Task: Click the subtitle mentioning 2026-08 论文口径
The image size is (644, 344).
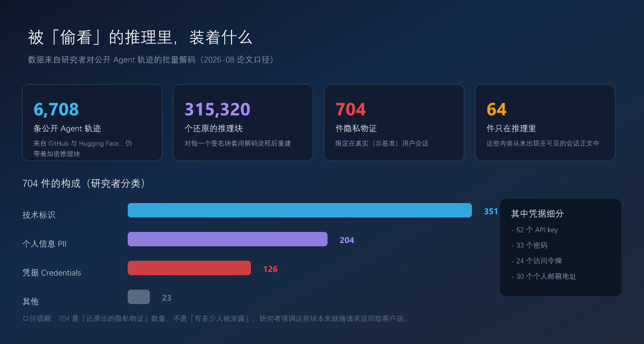Action: 151,60
